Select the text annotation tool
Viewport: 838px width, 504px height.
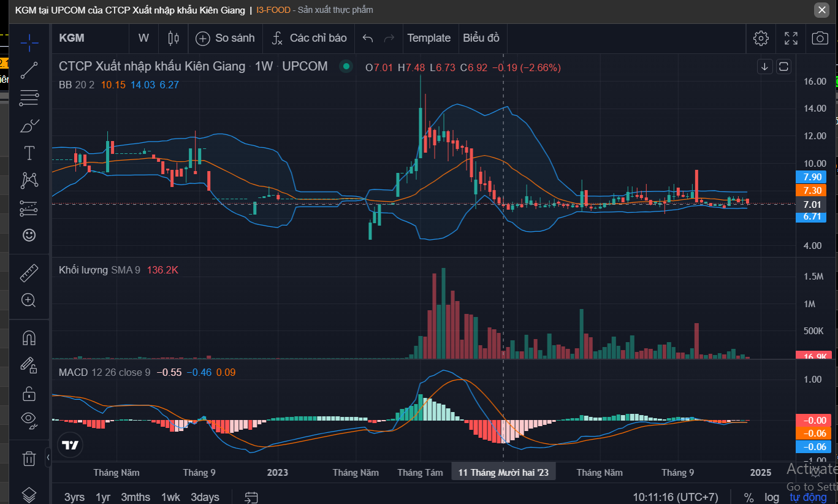point(29,153)
